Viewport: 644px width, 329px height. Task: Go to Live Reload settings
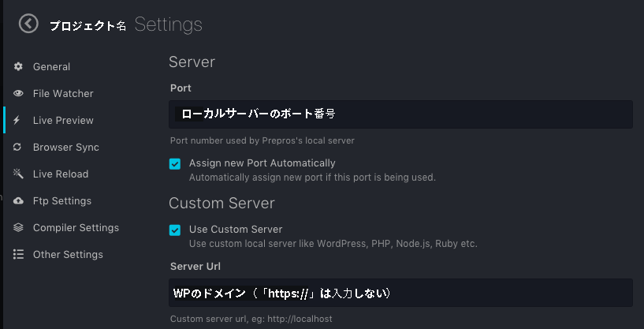pyautogui.click(x=61, y=174)
